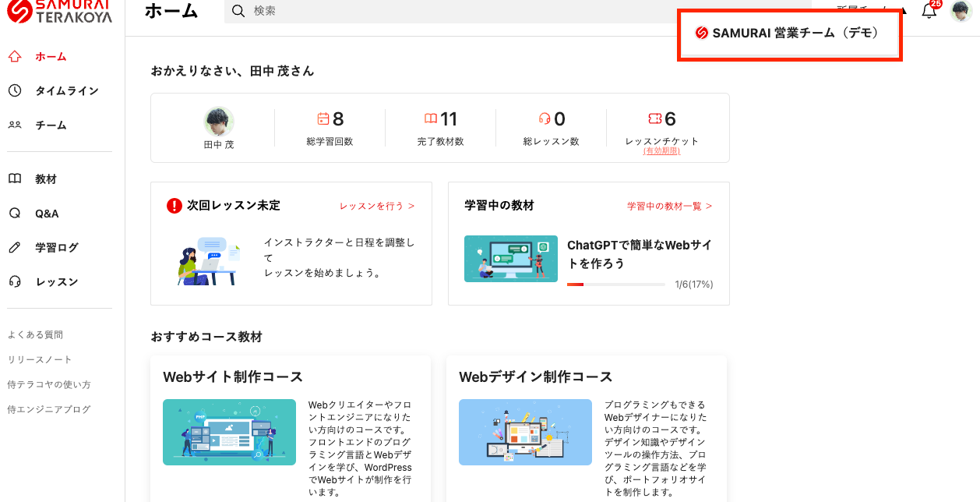Viewport: 980px width, 502px height.
Task: Open the notification bell with 25 badge
Action: [x=929, y=11]
